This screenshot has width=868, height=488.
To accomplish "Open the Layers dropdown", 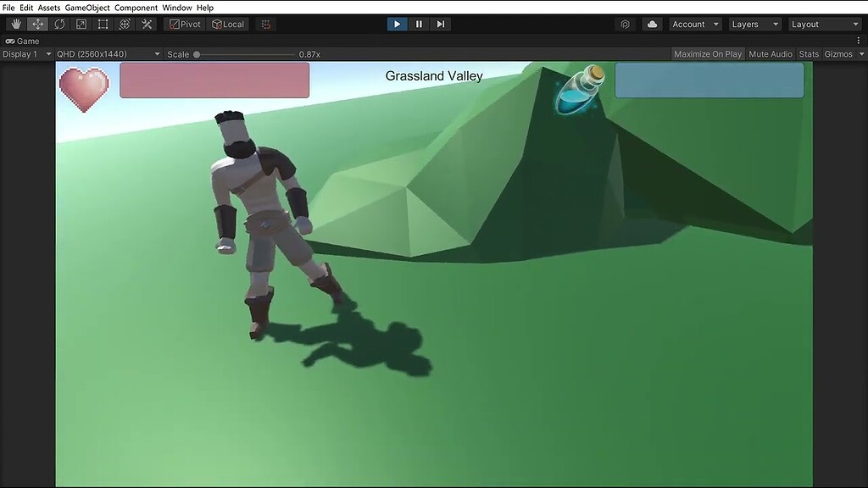I will point(754,24).
